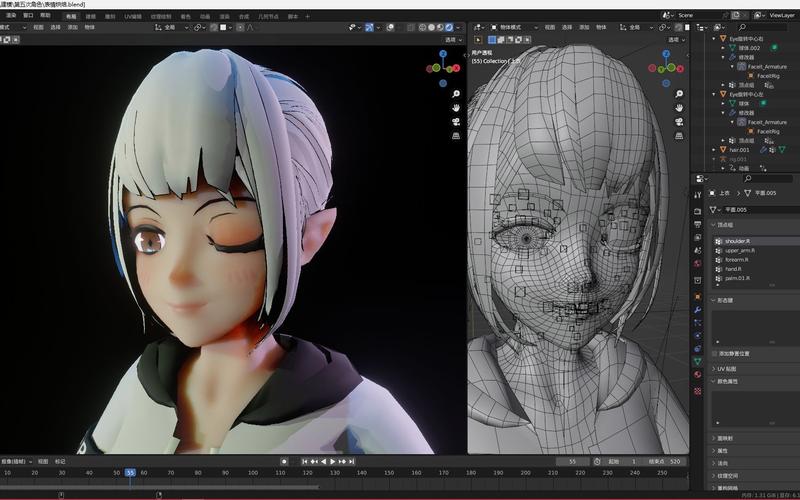
Task: Check the 添加静置位置 checkbox
Action: tap(714, 354)
